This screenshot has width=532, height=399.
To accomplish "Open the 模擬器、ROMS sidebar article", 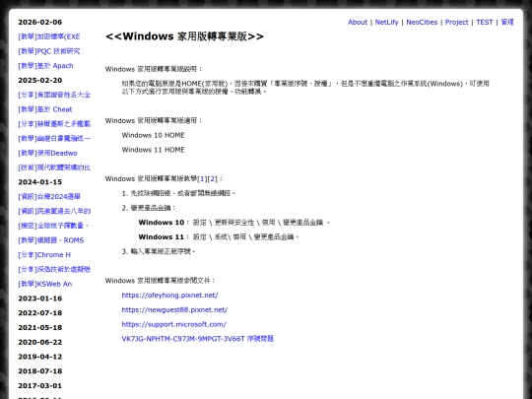I will (51, 240).
